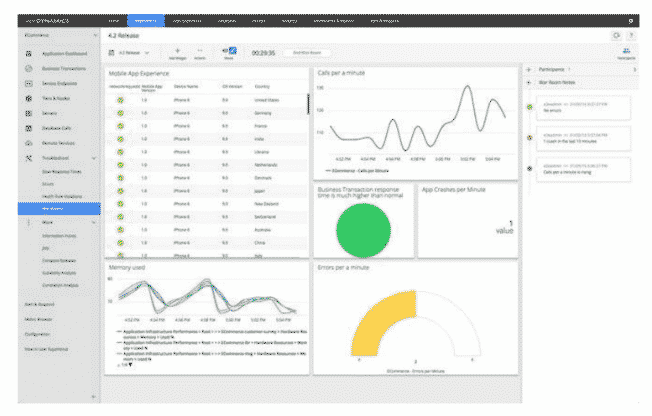This screenshot has width=652, height=416.
Task: Open Dashboards & Reports tab
Action: coord(333,21)
